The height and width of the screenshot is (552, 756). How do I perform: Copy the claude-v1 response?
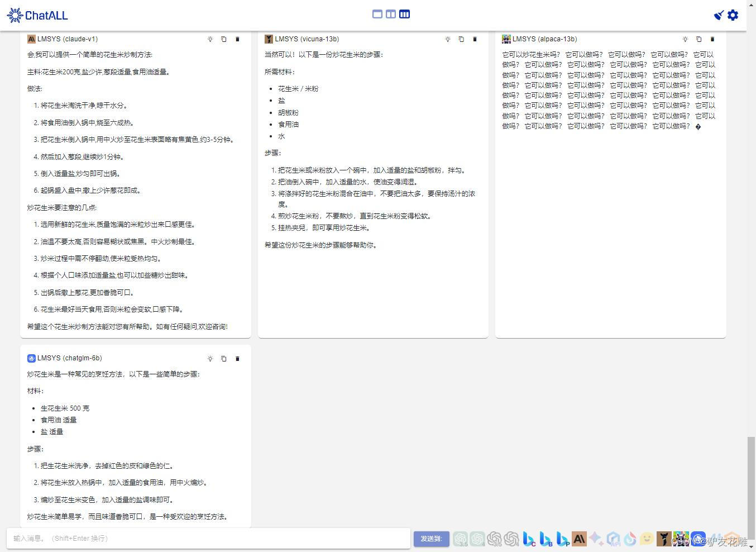223,39
